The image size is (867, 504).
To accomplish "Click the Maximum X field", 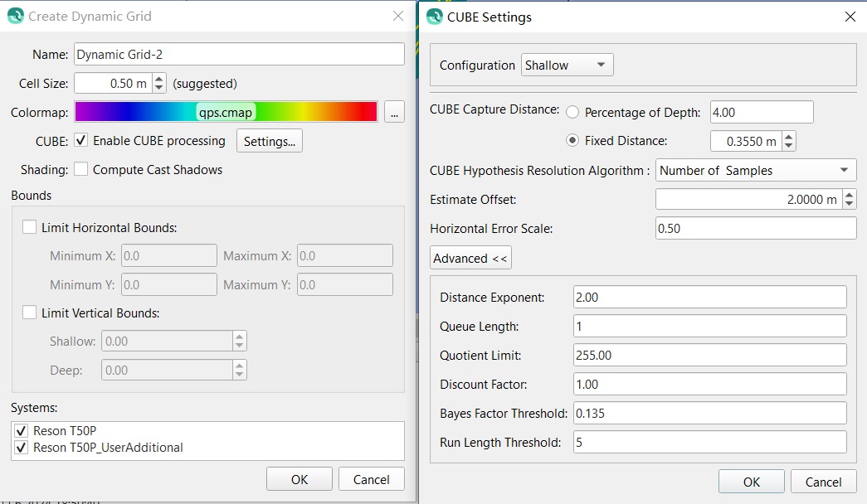I will 345,255.
